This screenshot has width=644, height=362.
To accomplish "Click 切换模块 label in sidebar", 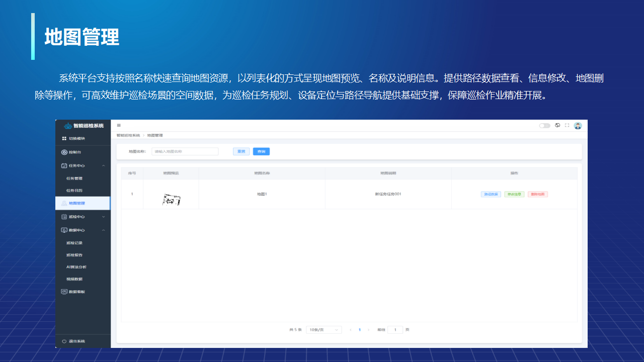I will click(77, 138).
